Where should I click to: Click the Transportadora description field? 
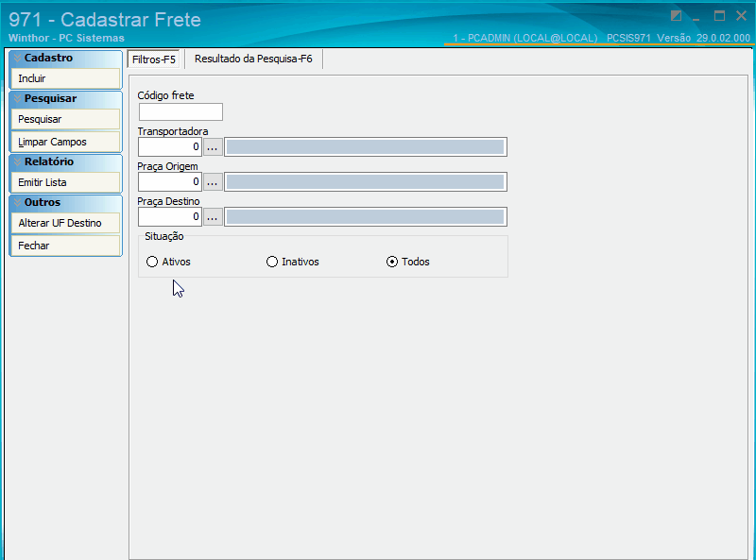click(x=366, y=147)
